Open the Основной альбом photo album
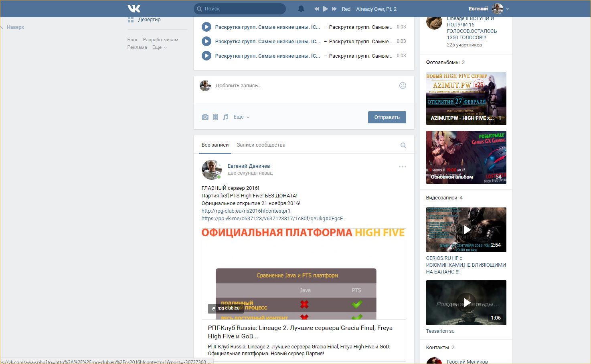 point(466,157)
